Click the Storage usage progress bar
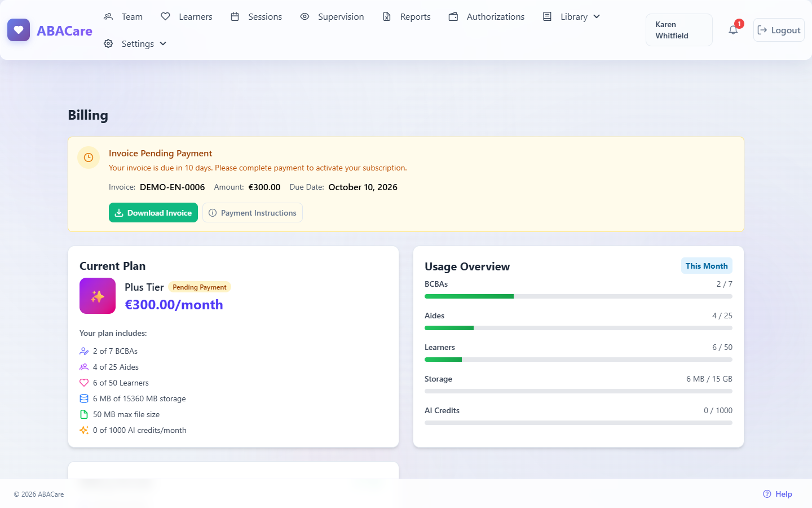Image resolution: width=812 pixels, height=508 pixels. (579, 391)
